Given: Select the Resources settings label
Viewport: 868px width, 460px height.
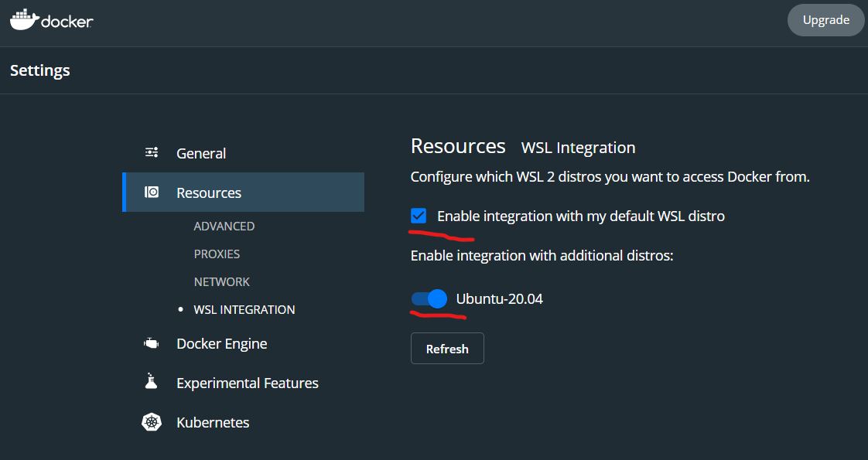Looking at the screenshot, I should coord(209,193).
